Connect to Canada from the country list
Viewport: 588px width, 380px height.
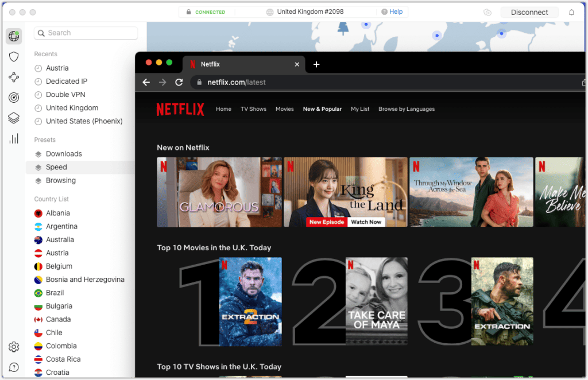[x=58, y=319]
